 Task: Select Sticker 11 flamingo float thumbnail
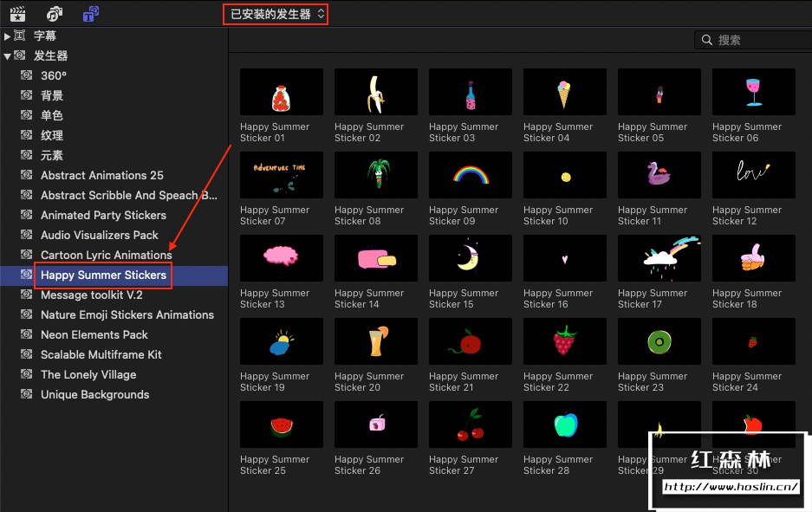point(659,175)
